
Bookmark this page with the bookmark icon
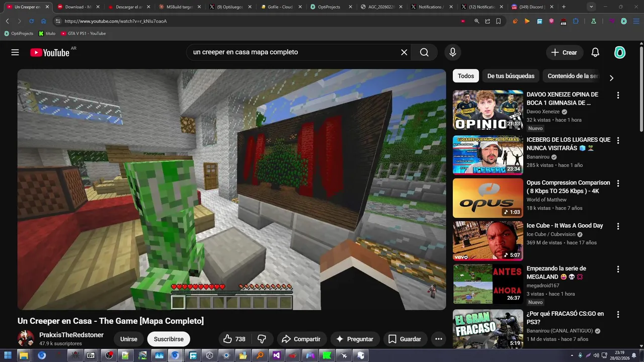click(498, 21)
